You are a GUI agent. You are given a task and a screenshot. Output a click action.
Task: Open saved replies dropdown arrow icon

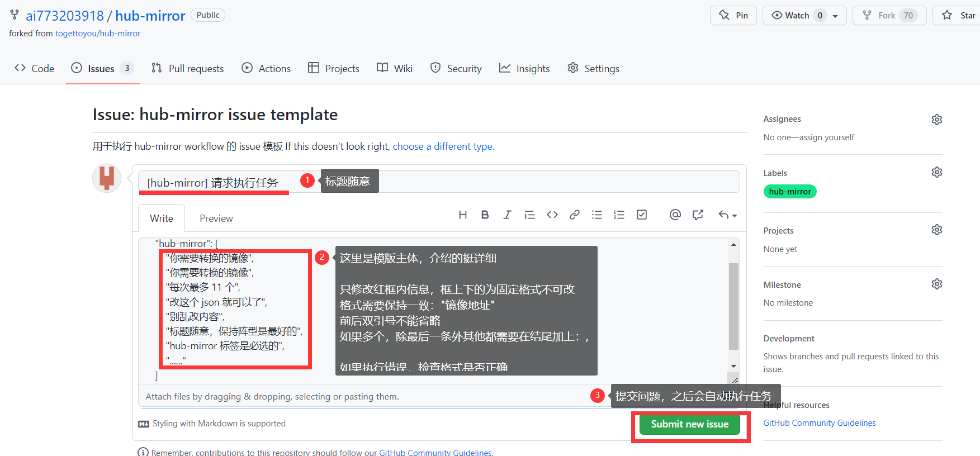(x=728, y=215)
